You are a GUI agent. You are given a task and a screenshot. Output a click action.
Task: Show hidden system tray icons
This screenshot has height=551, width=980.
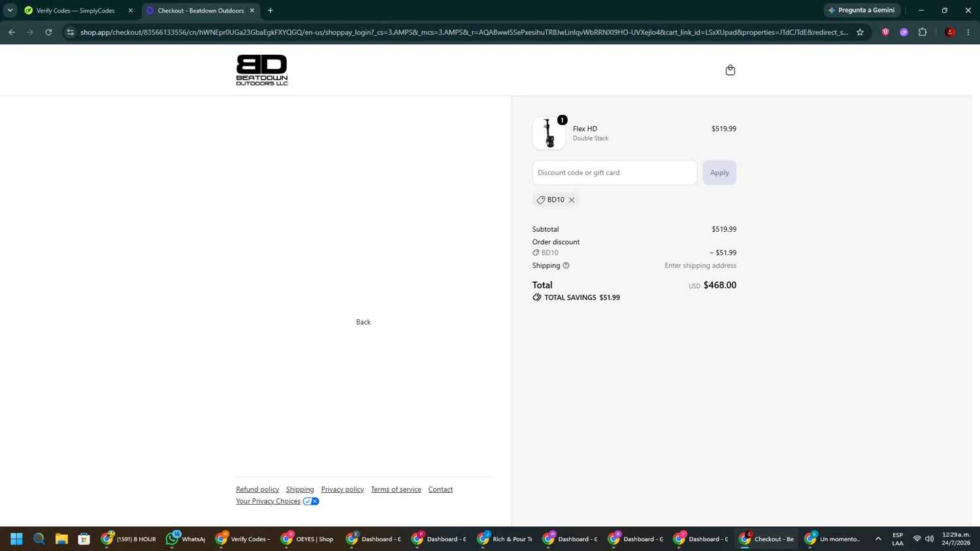click(878, 539)
